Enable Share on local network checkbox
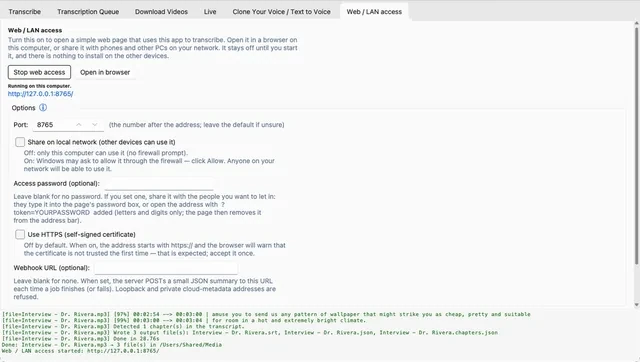The height and width of the screenshot is (362, 640). pyautogui.click(x=20, y=142)
